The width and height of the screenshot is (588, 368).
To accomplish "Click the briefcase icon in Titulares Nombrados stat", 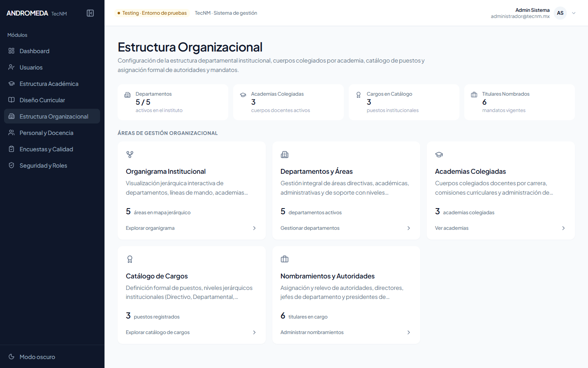I will coord(474,95).
